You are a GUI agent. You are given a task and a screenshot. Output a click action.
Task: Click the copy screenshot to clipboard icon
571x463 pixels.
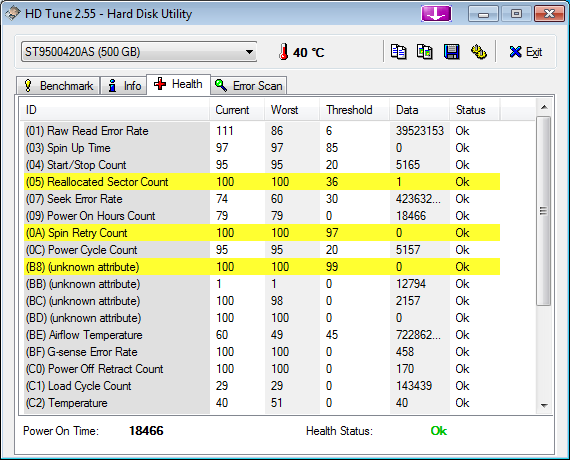[425, 52]
